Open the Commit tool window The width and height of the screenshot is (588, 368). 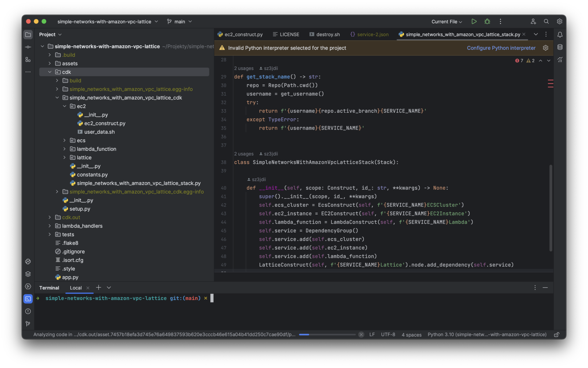pyautogui.click(x=28, y=47)
